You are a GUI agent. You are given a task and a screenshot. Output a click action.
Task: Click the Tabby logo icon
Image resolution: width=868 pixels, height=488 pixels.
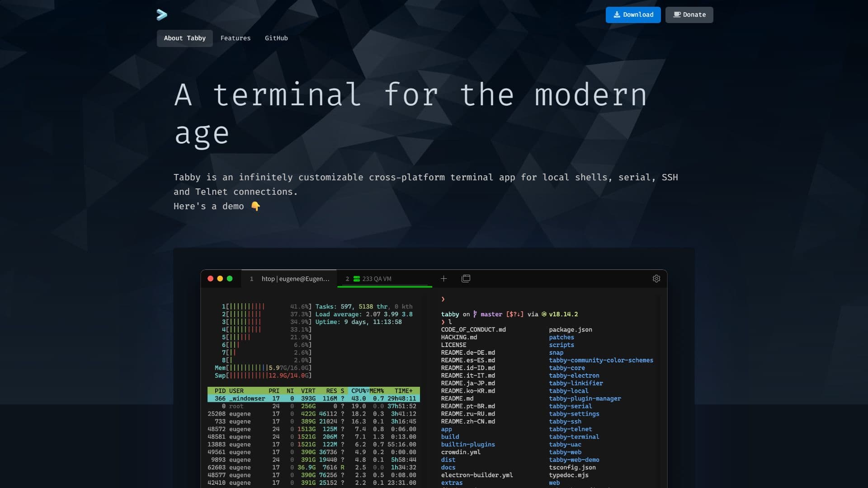(x=162, y=15)
